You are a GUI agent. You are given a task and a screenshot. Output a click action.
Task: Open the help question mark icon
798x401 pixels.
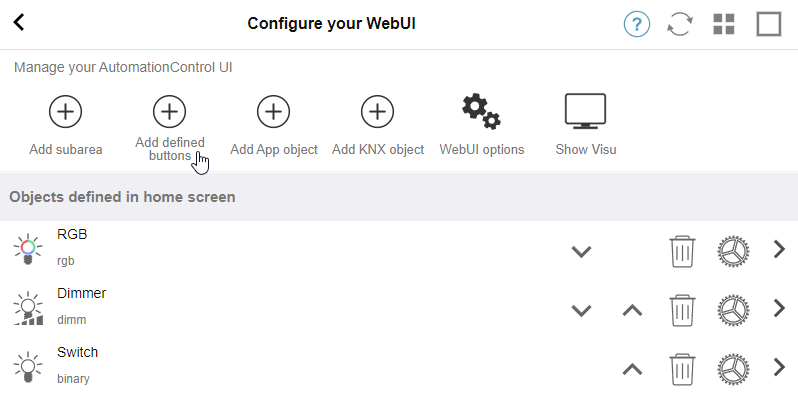[x=637, y=24]
